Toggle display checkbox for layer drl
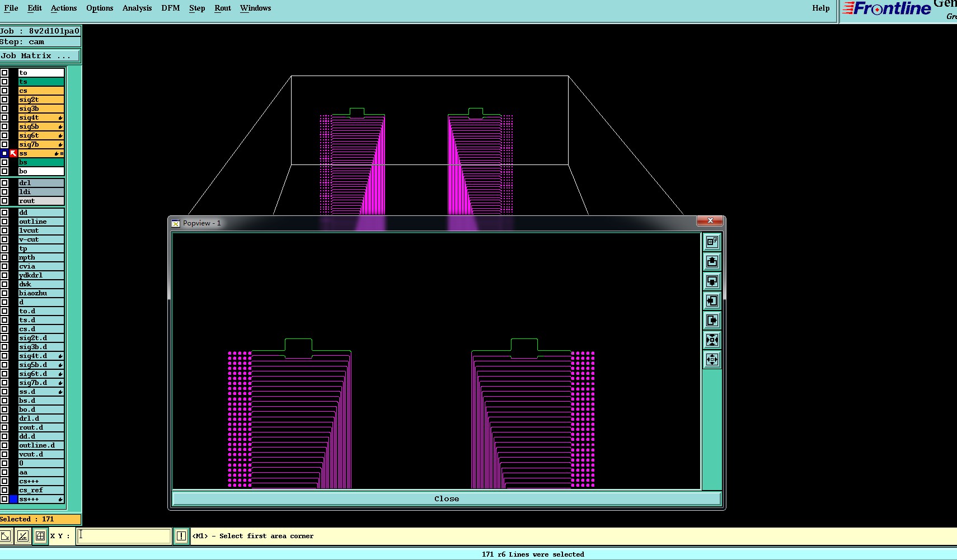Screen dimensions: 957x560 (4, 183)
